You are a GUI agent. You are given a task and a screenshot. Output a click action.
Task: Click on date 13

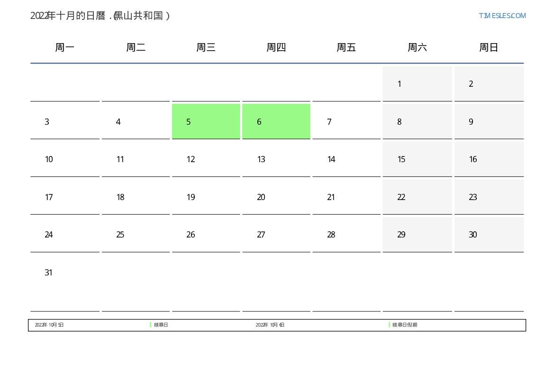click(261, 159)
